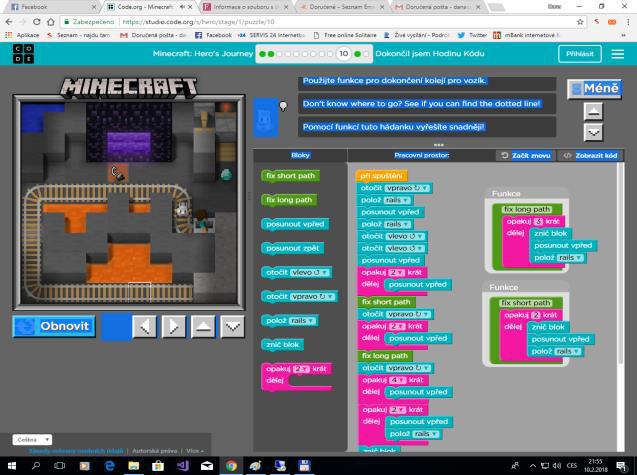Click 'Zobrazit kód' show code button
Viewport: 637px width, 475px height.
point(591,155)
